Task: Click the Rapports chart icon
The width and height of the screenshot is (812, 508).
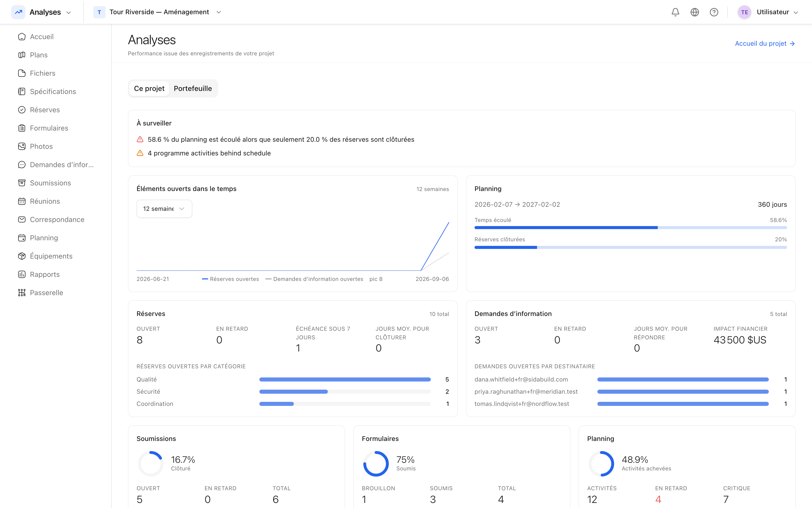Action: pos(22,274)
